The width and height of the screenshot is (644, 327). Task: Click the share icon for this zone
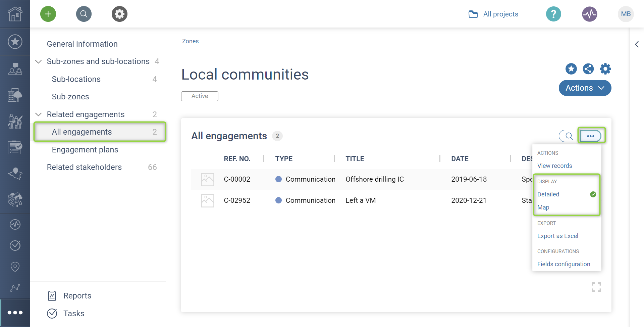pyautogui.click(x=588, y=69)
